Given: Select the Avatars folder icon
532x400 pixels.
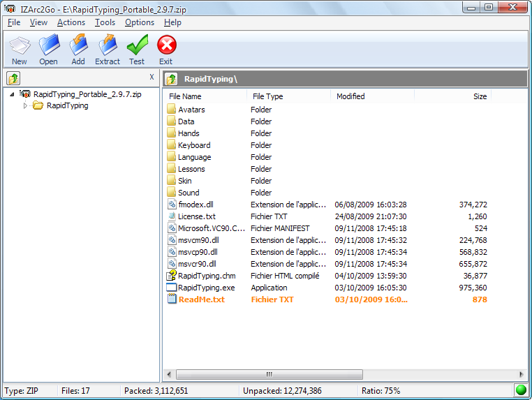Looking at the screenshot, I should click(171, 110).
